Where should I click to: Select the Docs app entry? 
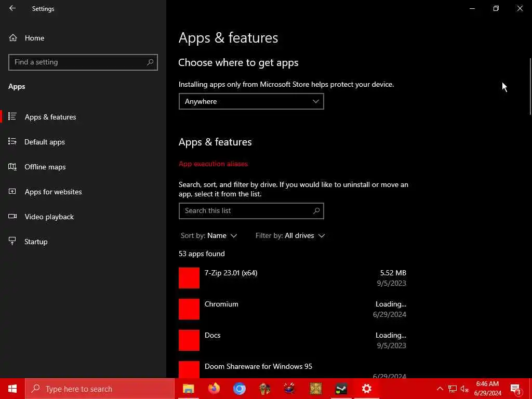pyautogui.click(x=292, y=340)
